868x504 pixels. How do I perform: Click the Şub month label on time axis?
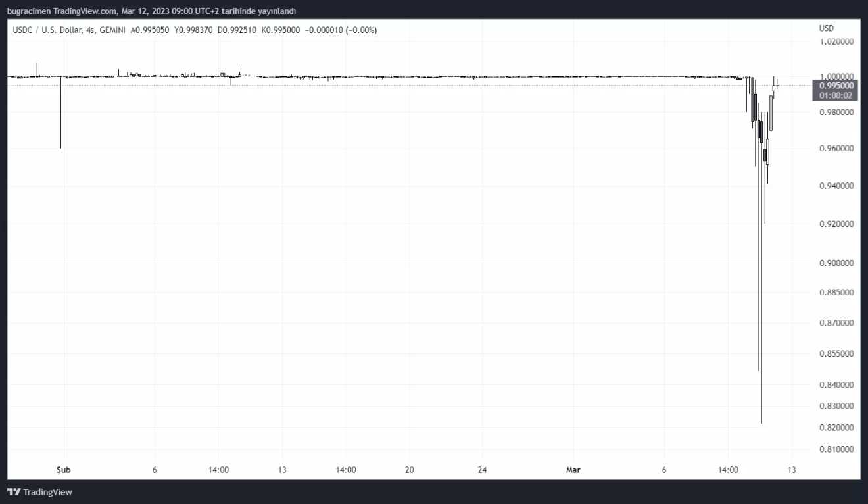pos(63,470)
